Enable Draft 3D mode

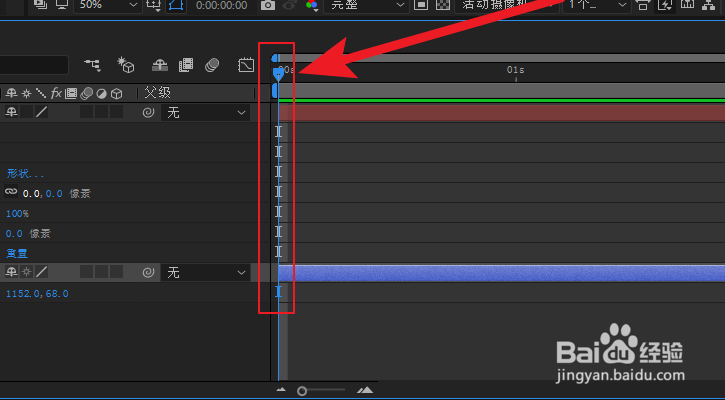click(126, 65)
